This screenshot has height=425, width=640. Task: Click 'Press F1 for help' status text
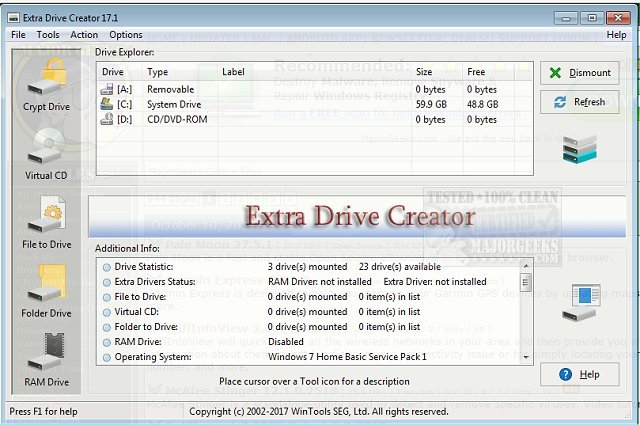(43, 412)
